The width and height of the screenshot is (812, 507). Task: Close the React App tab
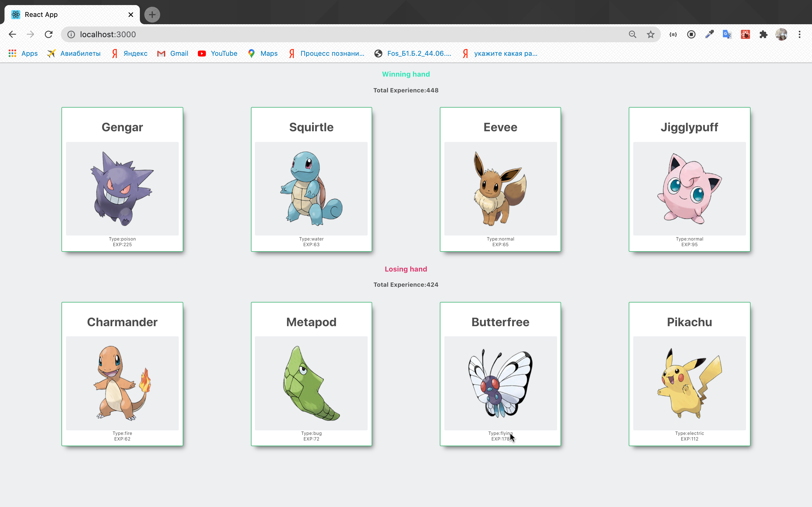[x=131, y=14]
